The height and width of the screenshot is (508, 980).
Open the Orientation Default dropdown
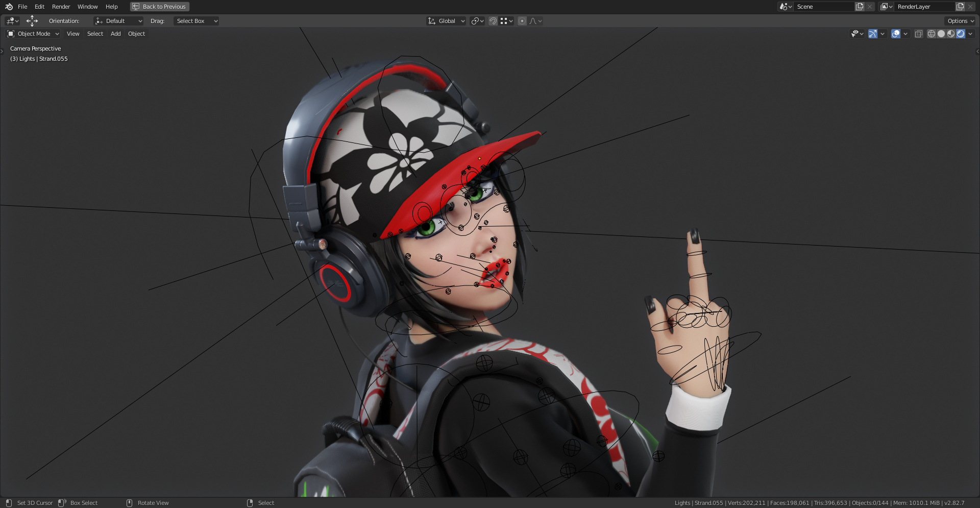pos(118,21)
